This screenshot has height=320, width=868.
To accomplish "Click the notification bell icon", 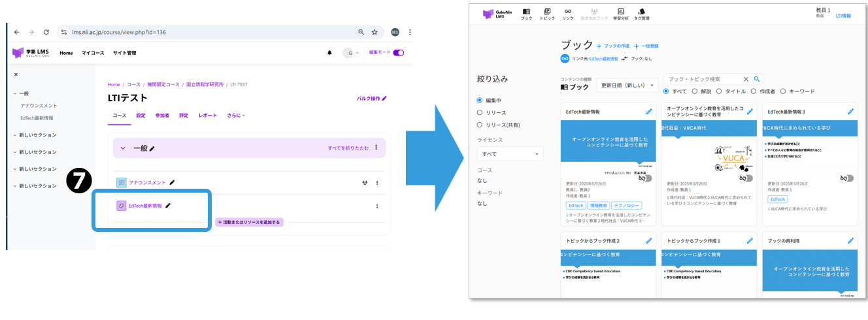I will click(x=329, y=53).
